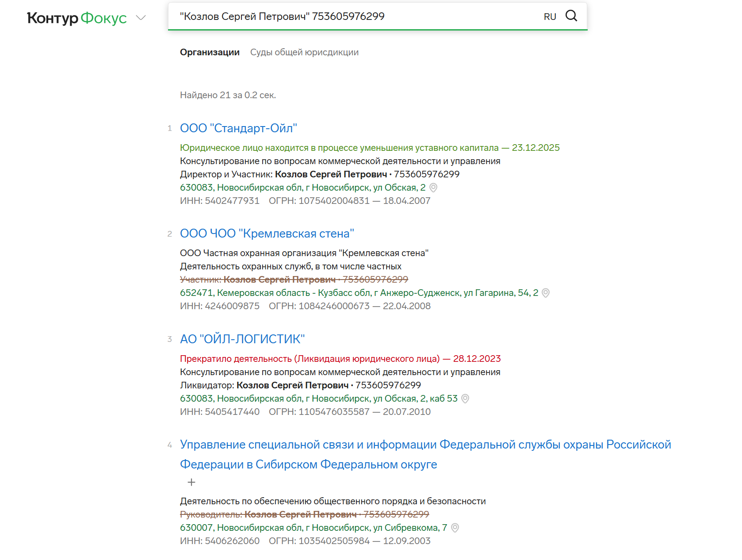
Task: Switch keyboard layout via RU indicator
Action: pyautogui.click(x=550, y=17)
